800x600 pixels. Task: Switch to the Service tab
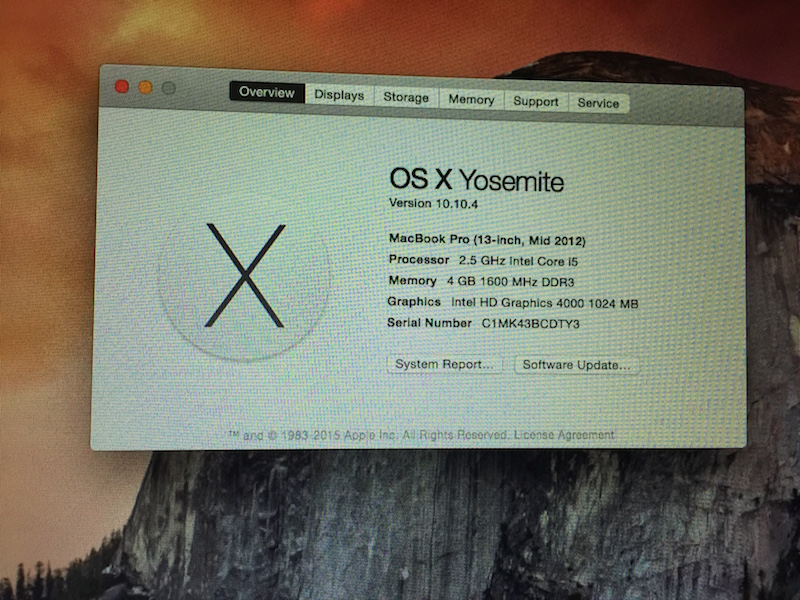598,103
